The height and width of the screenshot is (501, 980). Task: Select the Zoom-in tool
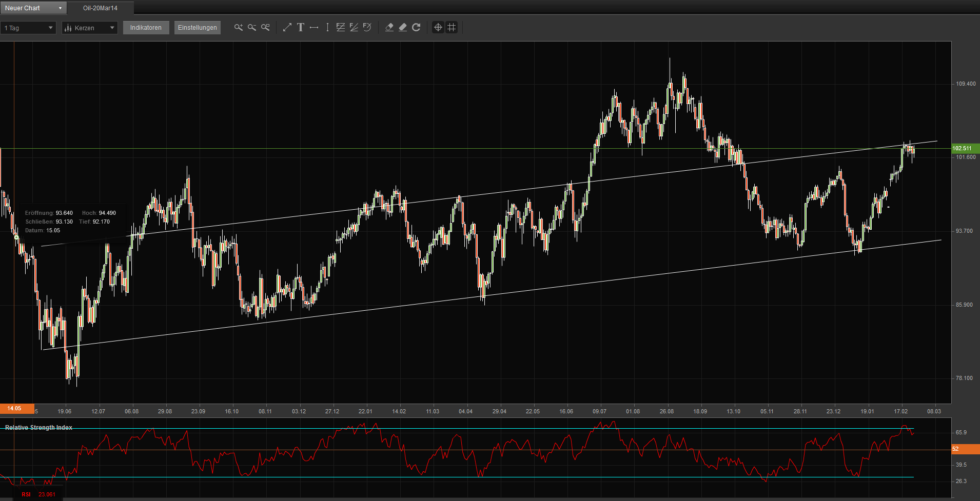coord(238,27)
